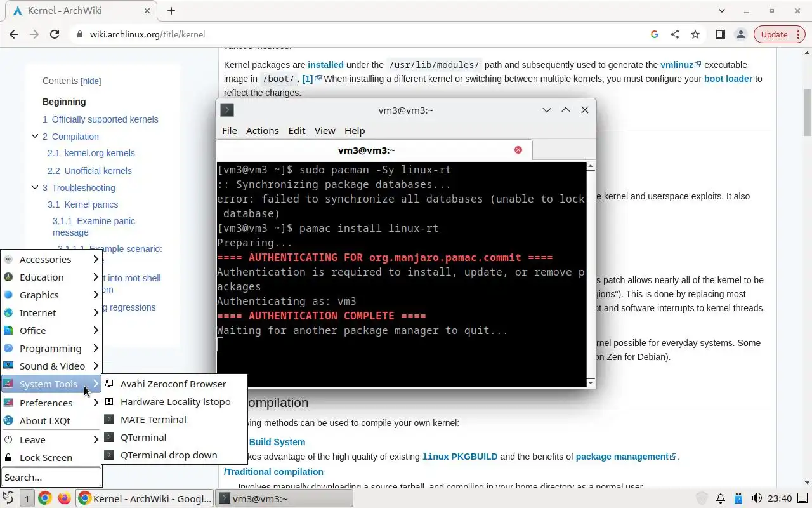Click volume icon in system tray
Viewport: 812px width, 508px height.
click(x=756, y=498)
